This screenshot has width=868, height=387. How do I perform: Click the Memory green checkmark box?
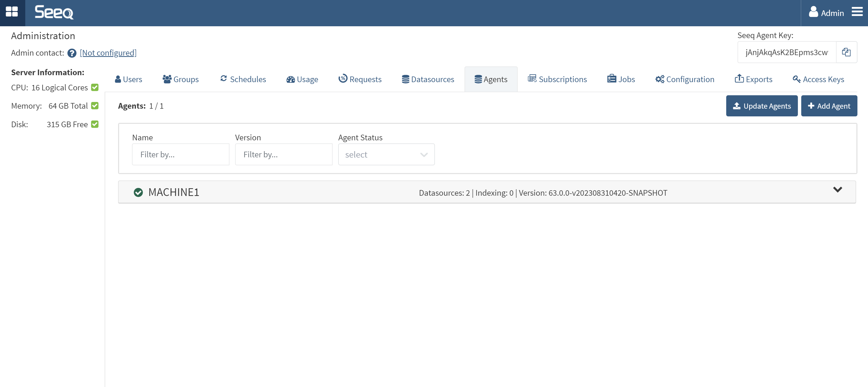coord(95,106)
